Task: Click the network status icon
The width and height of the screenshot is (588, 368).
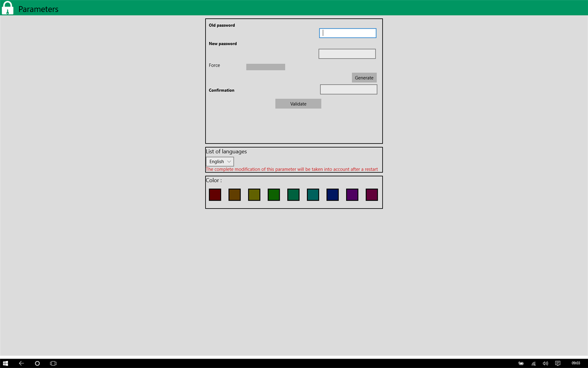Action: coord(533,363)
